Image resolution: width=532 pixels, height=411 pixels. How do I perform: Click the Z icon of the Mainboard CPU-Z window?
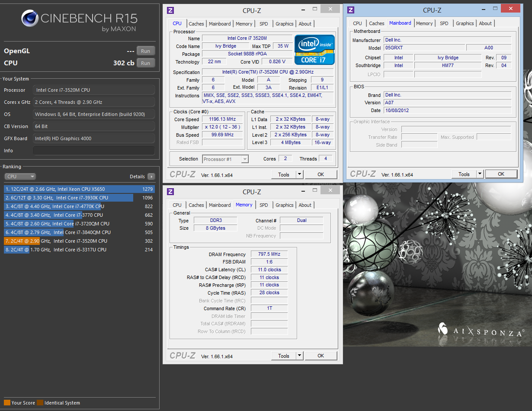[351, 10]
